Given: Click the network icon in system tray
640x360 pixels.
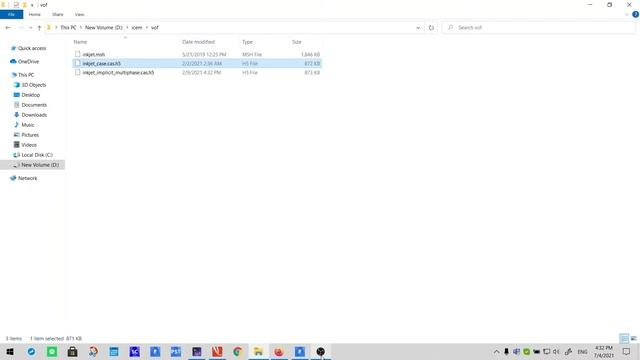Looking at the screenshot, I should click(x=547, y=351).
